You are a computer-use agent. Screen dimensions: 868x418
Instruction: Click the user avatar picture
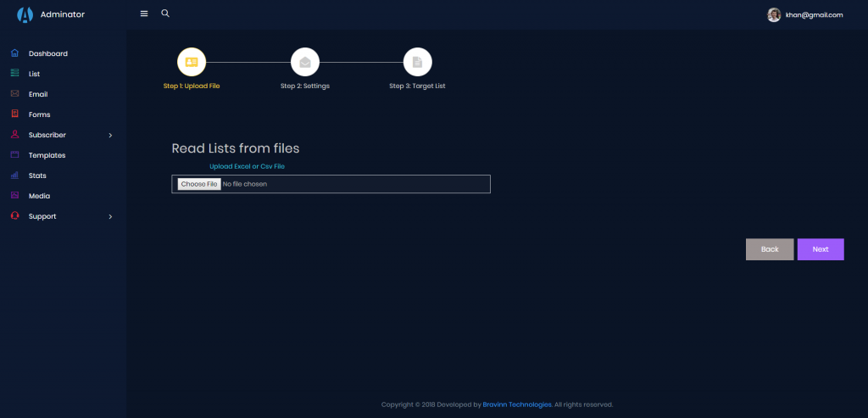point(774,14)
